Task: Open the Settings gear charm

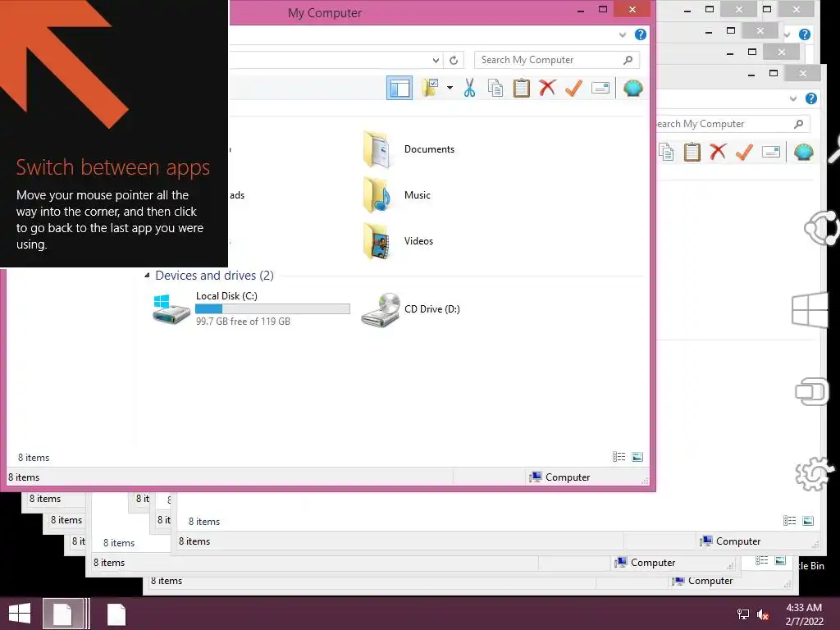Action: tap(815, 473)
